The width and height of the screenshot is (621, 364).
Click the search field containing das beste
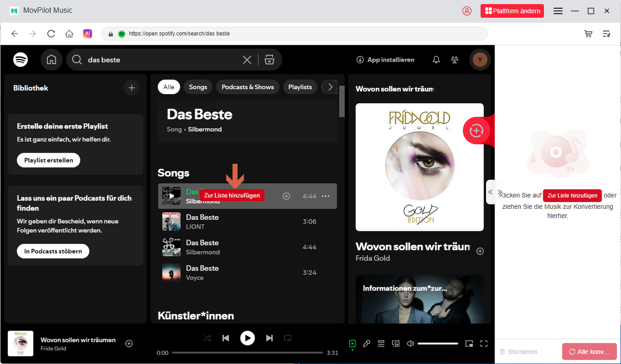[x=163, y=60]
